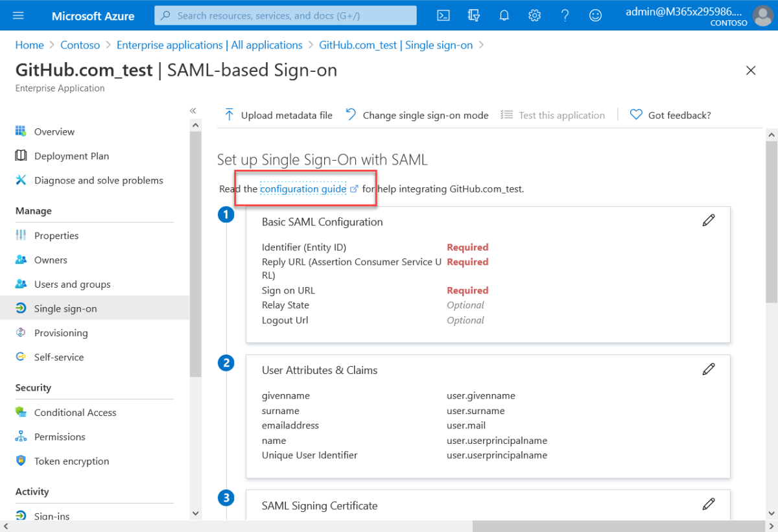This screenshot has width=778, height=532.
Task: Click Test this application
Action: 553,115
